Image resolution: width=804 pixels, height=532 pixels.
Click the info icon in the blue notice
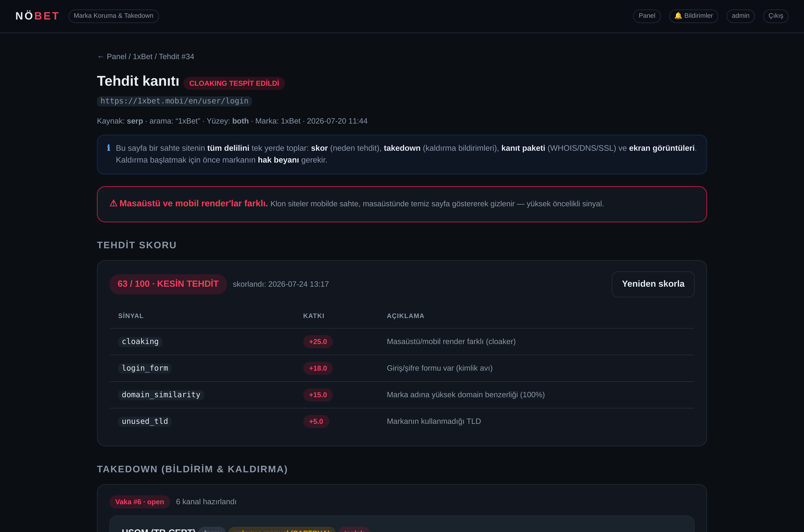(x=108, y=147)
